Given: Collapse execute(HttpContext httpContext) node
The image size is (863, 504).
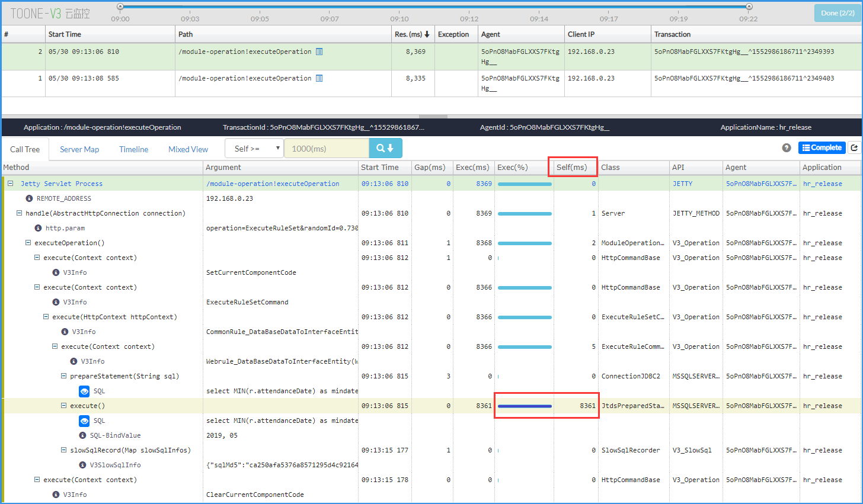Looking at the screenshot, I should (46, 317).
